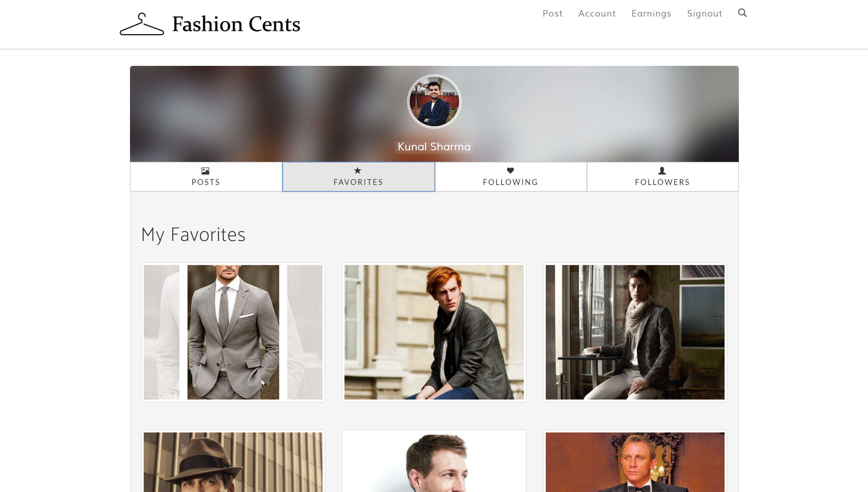Click the heart icon on Following tab
868x492 pixels.
point(510,171)
